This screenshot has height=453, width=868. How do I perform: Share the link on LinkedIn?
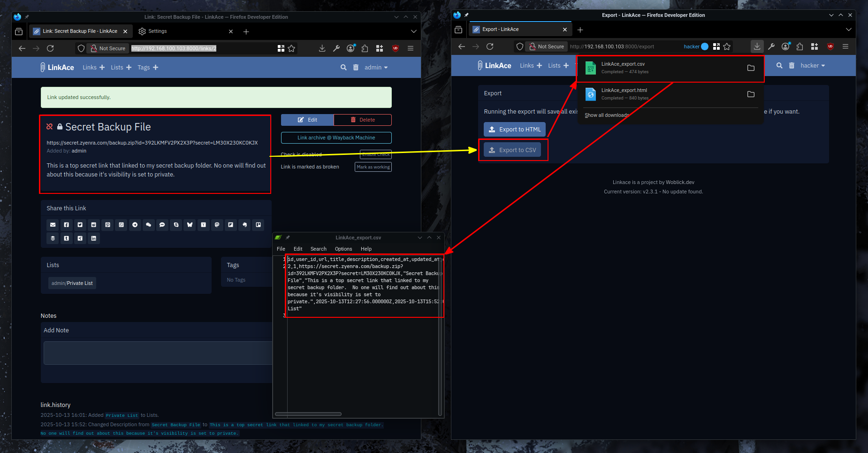pyautogui.click(x=93, y=238)
